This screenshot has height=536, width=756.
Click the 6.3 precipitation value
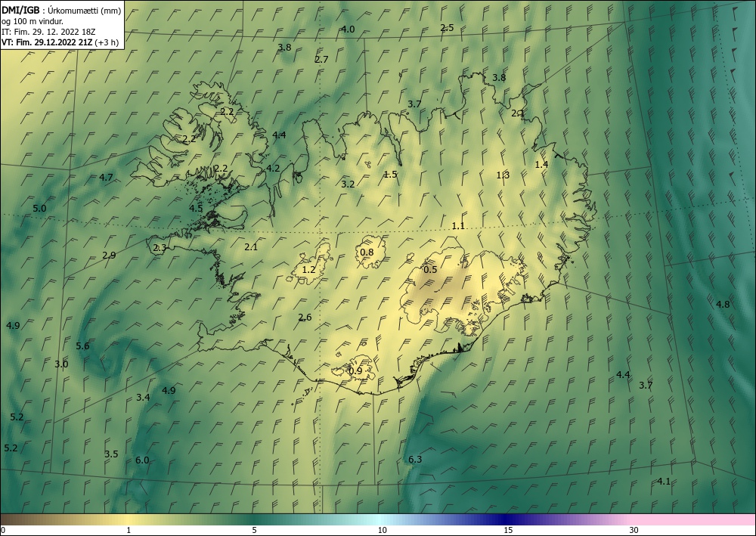pyautogui.click(x=415, y=459)
